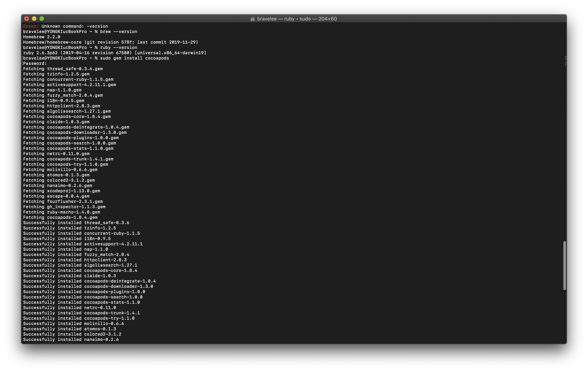The height and width of the screenshot is (372, 588).
Task: Minimize the terminal using yellow button
Action: click(x=34, y=19)
